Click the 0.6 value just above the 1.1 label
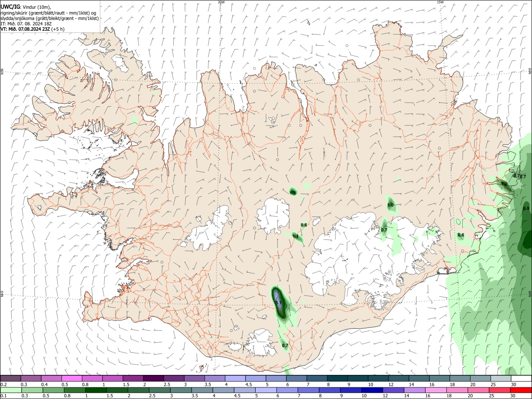This screenshot has width=532, height=399. (x=304, y=225)
